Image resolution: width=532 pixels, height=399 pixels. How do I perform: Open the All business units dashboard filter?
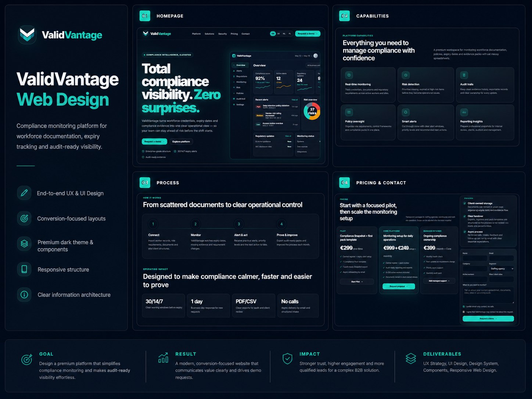(x=313, y=65)
